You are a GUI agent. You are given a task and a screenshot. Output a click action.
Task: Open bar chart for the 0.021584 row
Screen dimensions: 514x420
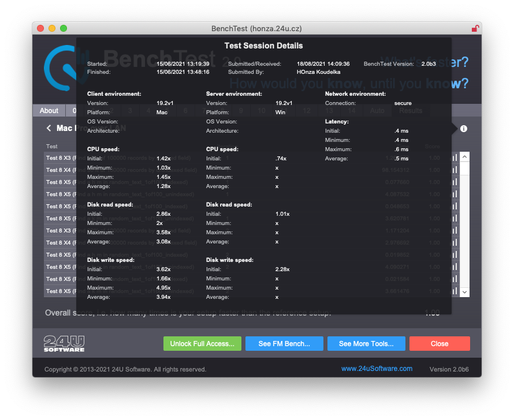point(455,279)
